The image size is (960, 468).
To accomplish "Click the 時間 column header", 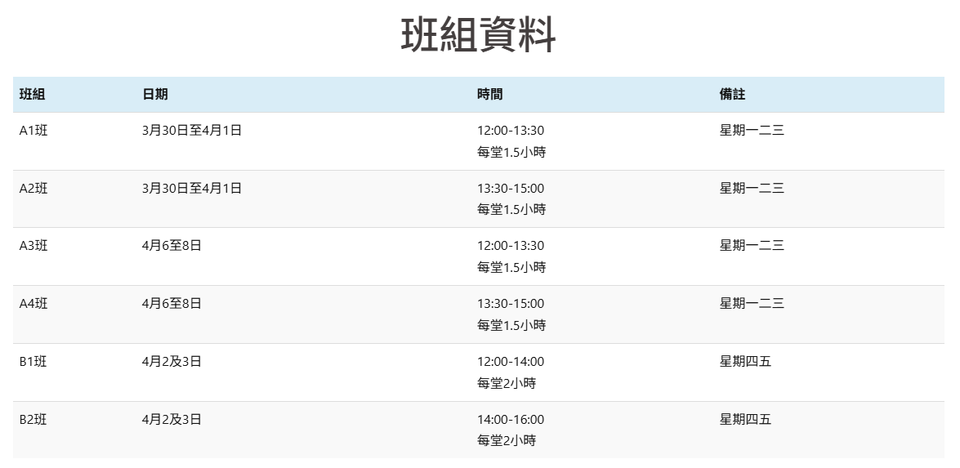I will coord(490,94).
